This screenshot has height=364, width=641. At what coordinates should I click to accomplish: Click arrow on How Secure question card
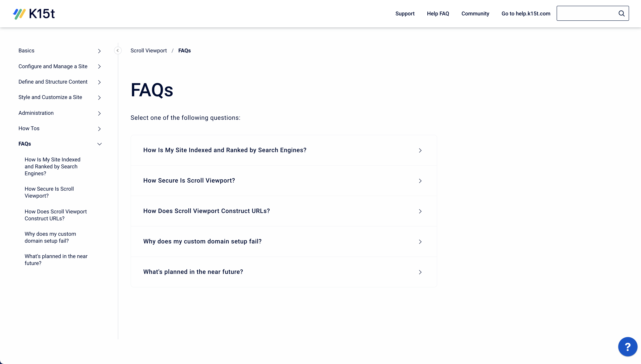(x=420, y=181)
